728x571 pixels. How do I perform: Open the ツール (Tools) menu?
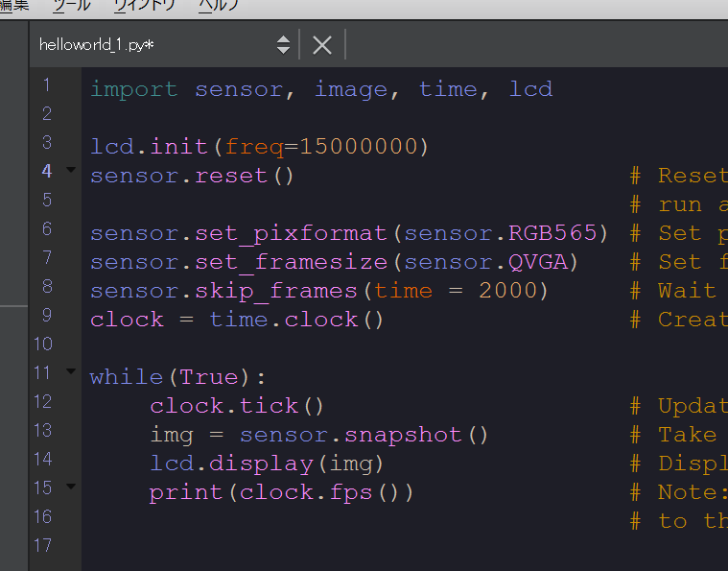(x=72, y=6)
